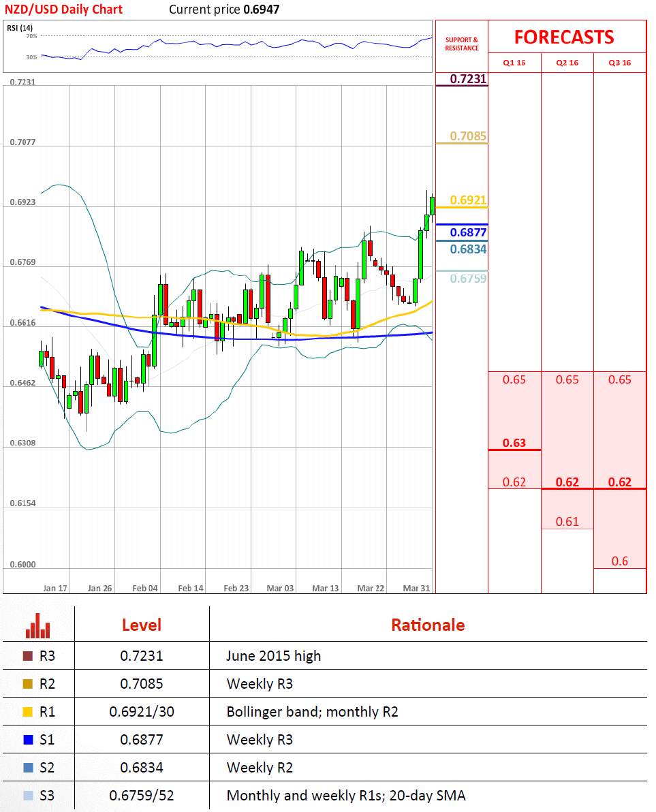Click the Bollinger band; monthly R2 rationale
This screenshot has height=812, width=656.
(x=312, y=712)
